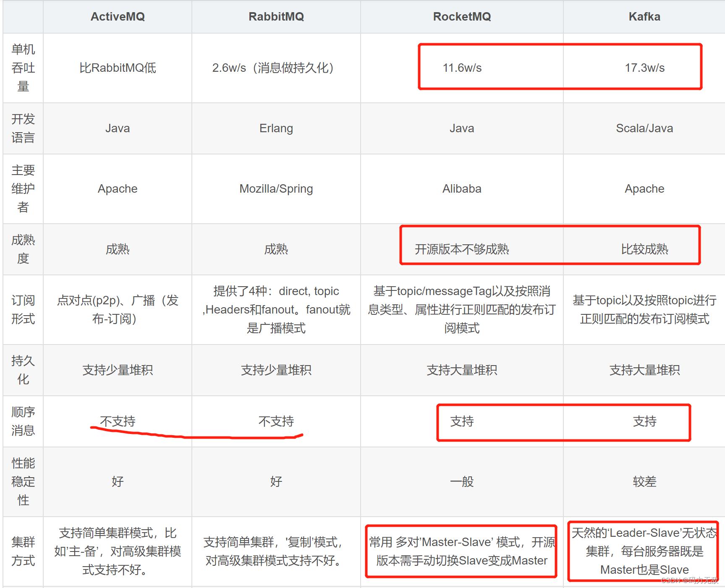Click the 基于topic/messageTag cell

pos(462,310)
